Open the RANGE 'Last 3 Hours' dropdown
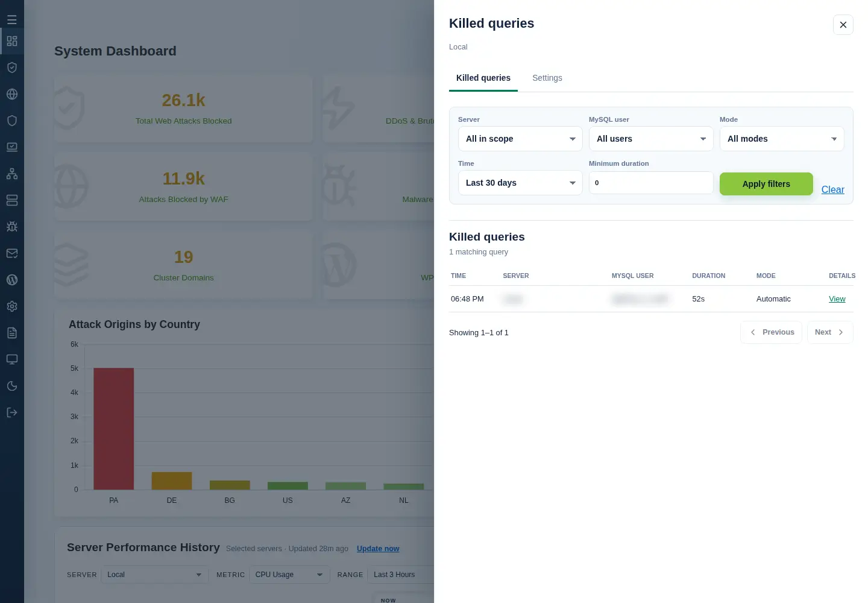Image resolution: width=868 pixels, height=603 pixels. (400, 575)
